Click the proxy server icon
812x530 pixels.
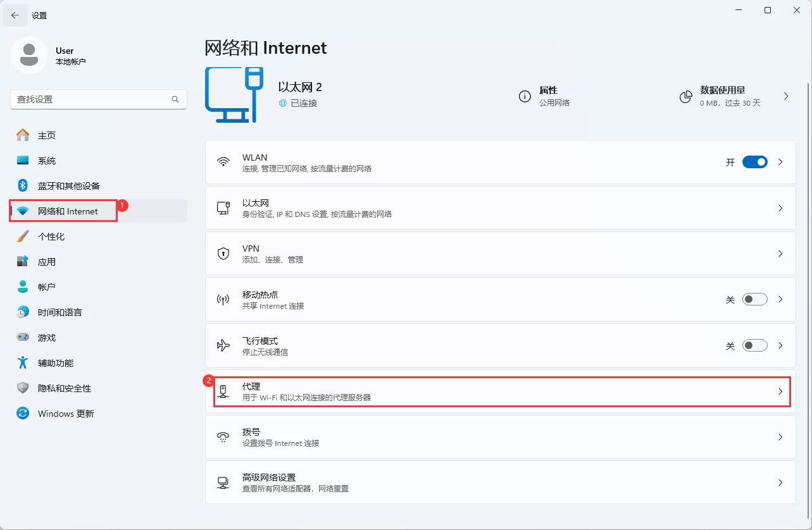[x=223, y=391]
